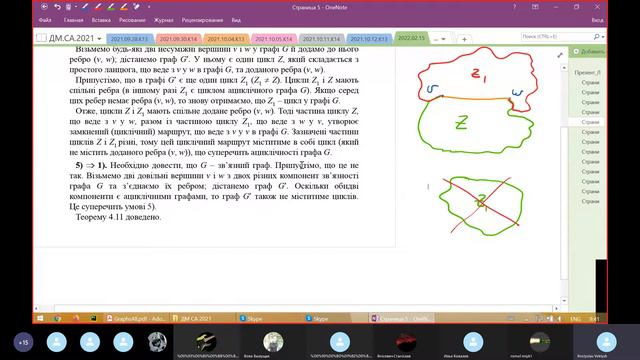Open the Презент page in page list
The image size is (640, 360).
(x=587, y=72)
